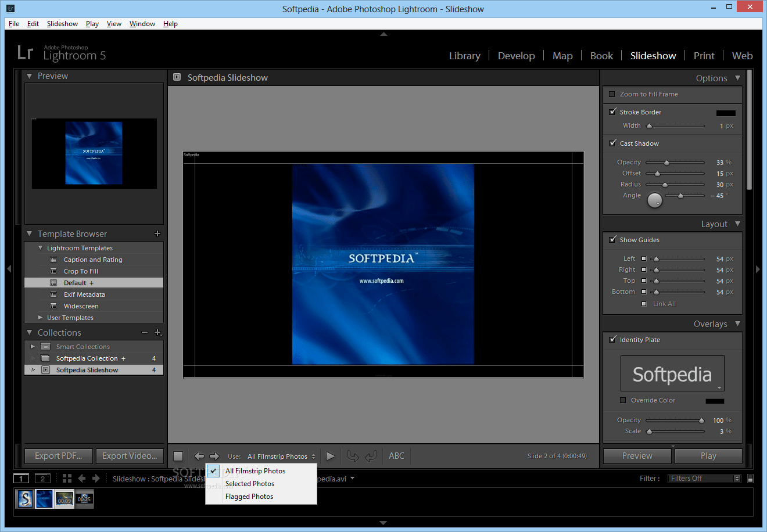Image resolution: width=767 pixels, height=532 pixels.
Task: Collapse the bottom filmstrip panel arrow
Action: tap(383, 523)
